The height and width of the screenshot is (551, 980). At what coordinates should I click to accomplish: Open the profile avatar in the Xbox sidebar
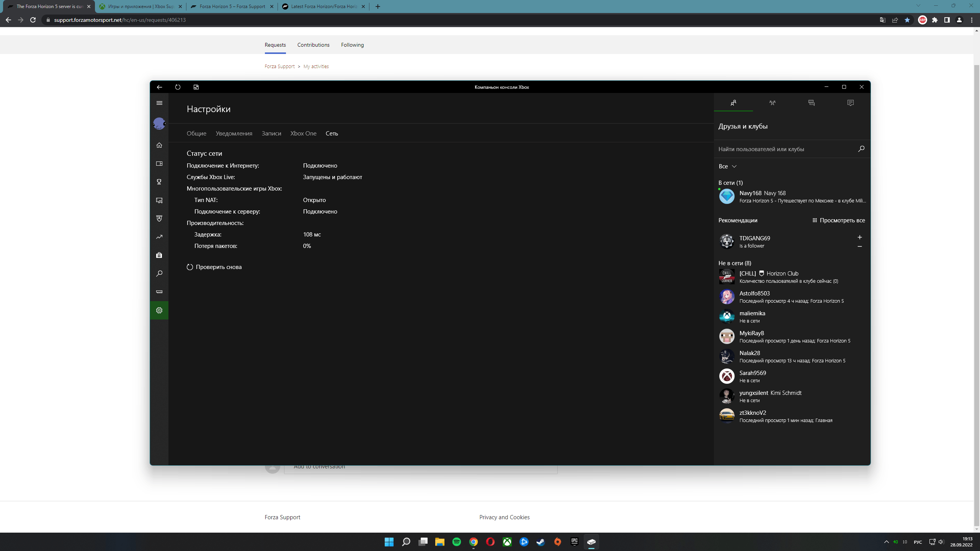pyautogui.click(x=159, y=124)
